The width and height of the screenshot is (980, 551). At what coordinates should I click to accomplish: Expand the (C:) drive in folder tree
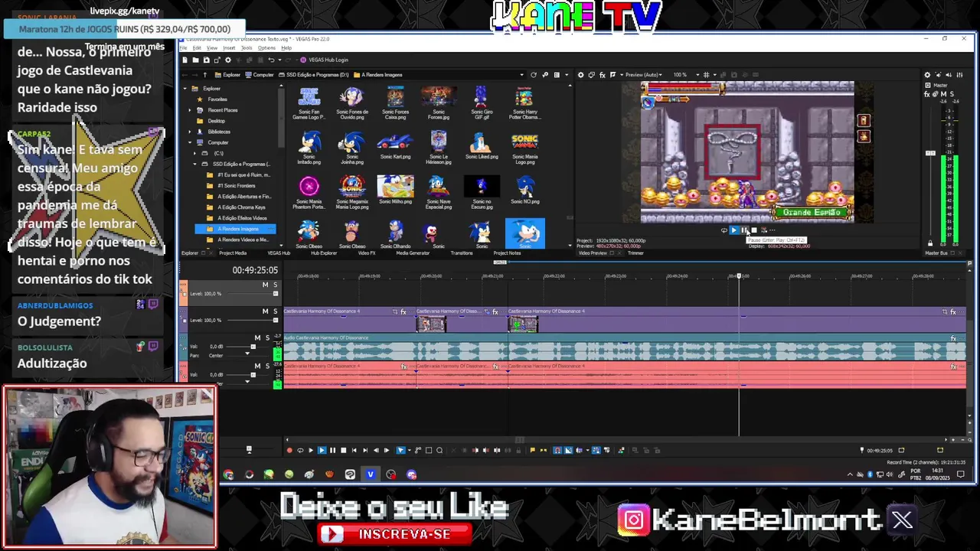(x=195, y=153)
